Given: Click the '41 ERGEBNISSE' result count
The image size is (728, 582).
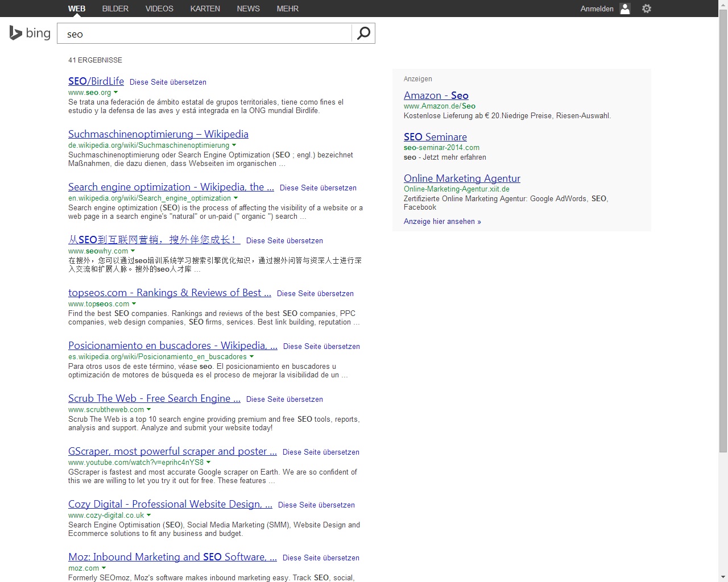Looking at the screenshot, I should [95, 60].
